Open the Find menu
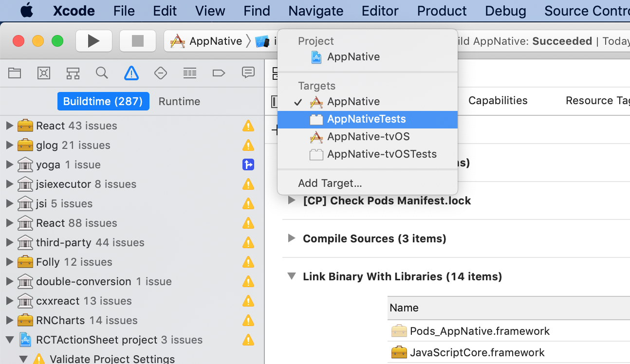The width and height of the screenshot is (630, 364). click(257, 11)
